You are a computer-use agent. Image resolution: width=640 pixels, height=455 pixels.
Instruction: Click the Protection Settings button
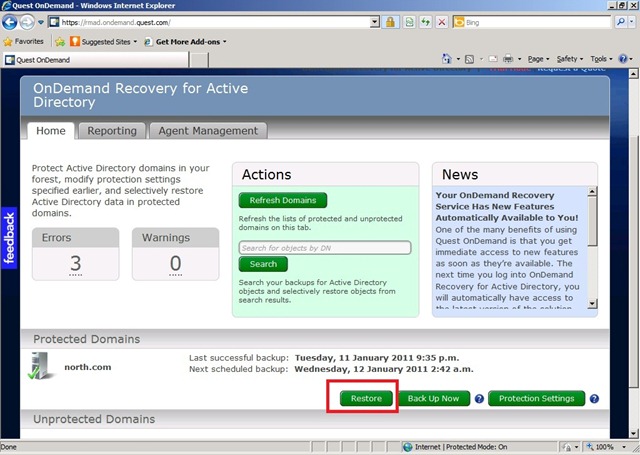click(x=536, y=398)
